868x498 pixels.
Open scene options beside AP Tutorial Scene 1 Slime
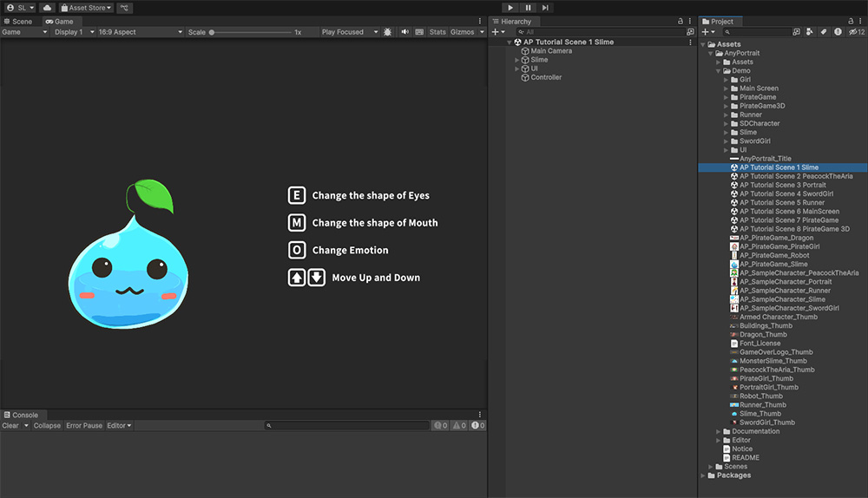690,42
